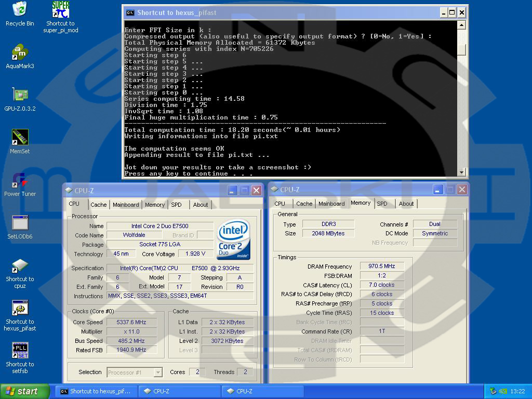
Task: Click the right CPU-Z window's title icon
Action: pos(274,189)
